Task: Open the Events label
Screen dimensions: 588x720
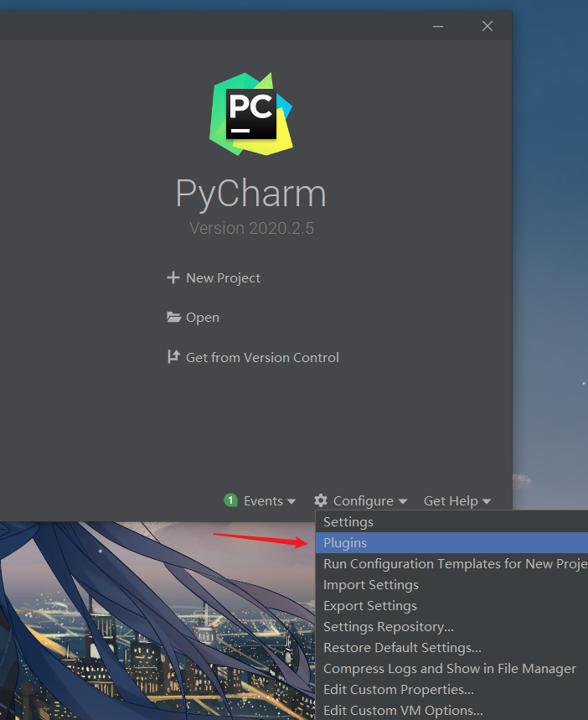Action: [x=263, y=500]
